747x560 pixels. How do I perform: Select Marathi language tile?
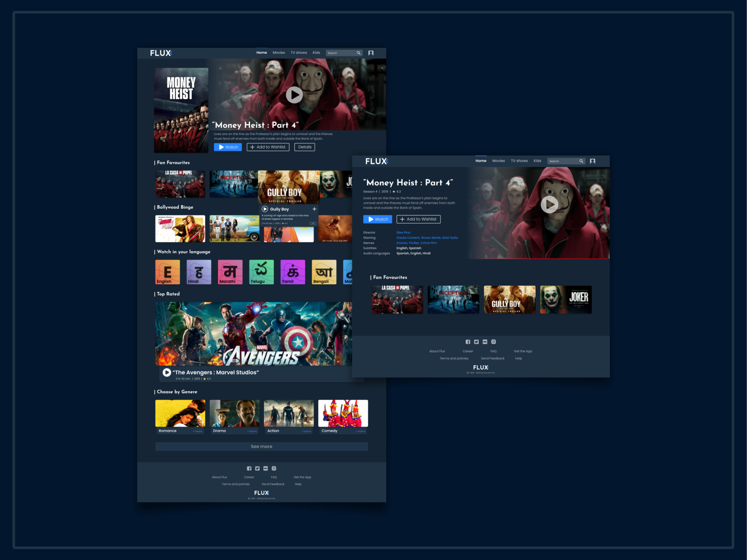point(230,272)
